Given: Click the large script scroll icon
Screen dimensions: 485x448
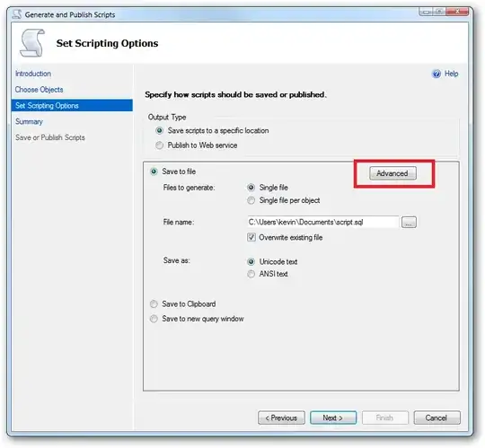Looking at the screenshot, I should tap(32, 43).
